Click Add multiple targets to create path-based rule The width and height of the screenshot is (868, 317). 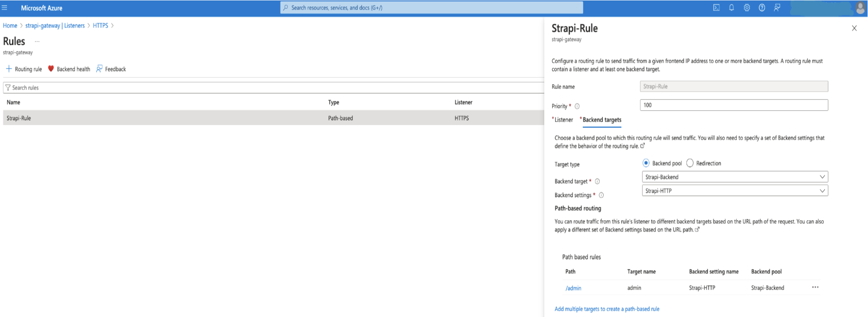coord(607,309)
